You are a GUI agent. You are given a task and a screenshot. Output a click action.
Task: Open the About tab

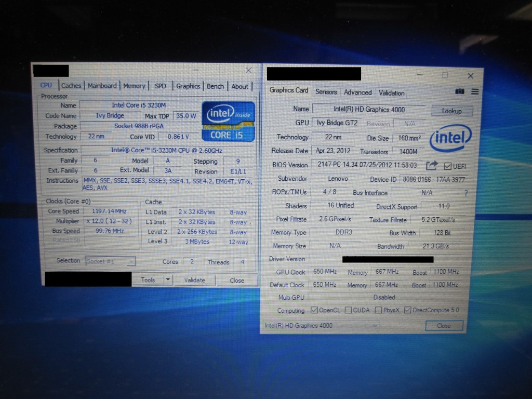pyautogui.click(x=240, y=87)
